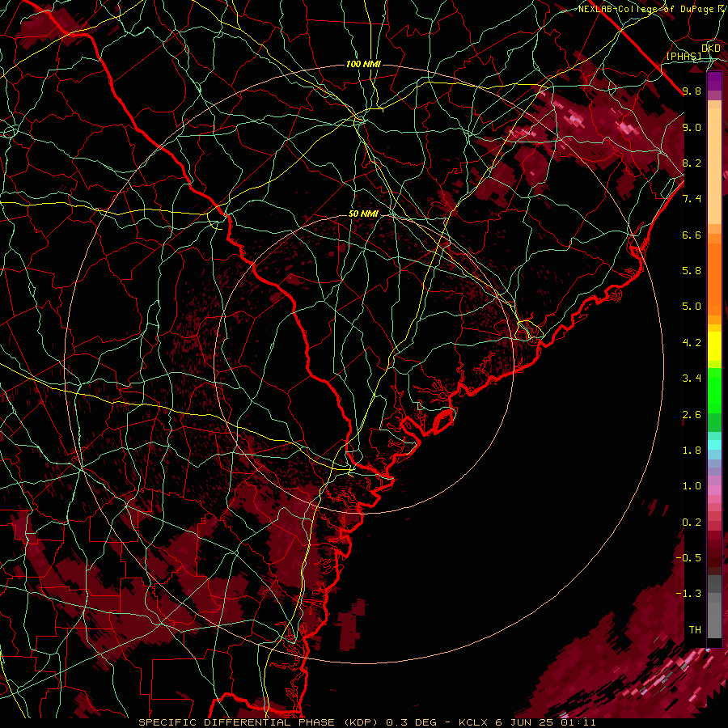This screenshot has height=728, width=728.
Task: Pick the yellow segment of the color scale
Action: tap(714, 346)
